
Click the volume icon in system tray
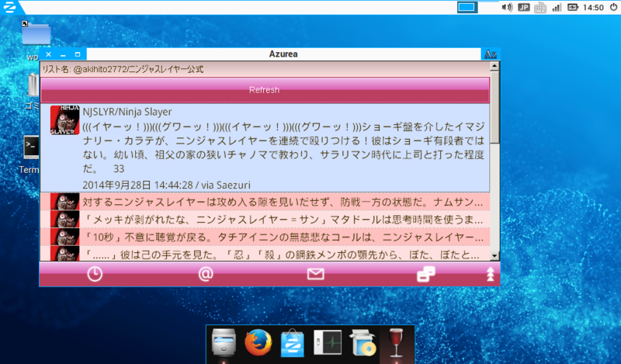(x=507, y=7)
